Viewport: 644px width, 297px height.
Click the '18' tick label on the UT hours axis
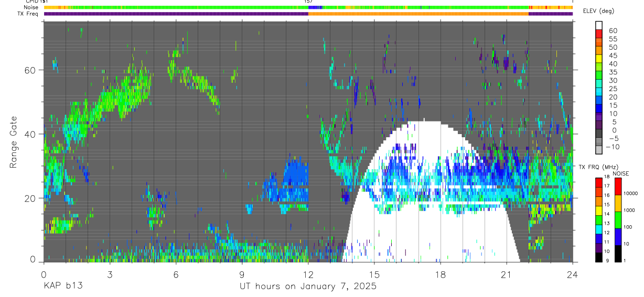point(441,274)
